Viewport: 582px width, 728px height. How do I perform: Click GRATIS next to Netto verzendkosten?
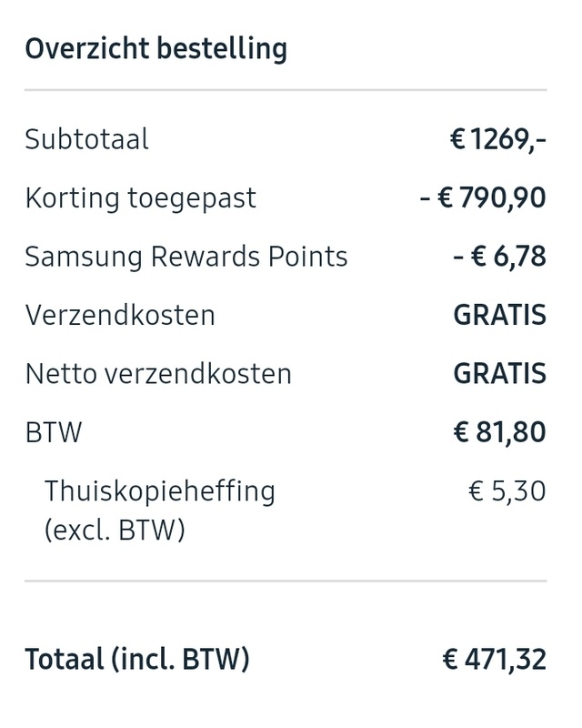coord(499,373)
